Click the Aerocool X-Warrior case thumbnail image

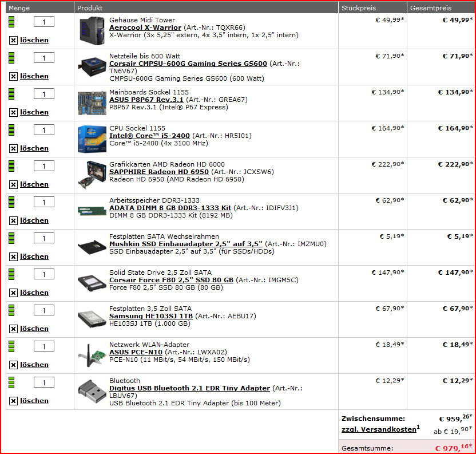click(x=92, y=31)
